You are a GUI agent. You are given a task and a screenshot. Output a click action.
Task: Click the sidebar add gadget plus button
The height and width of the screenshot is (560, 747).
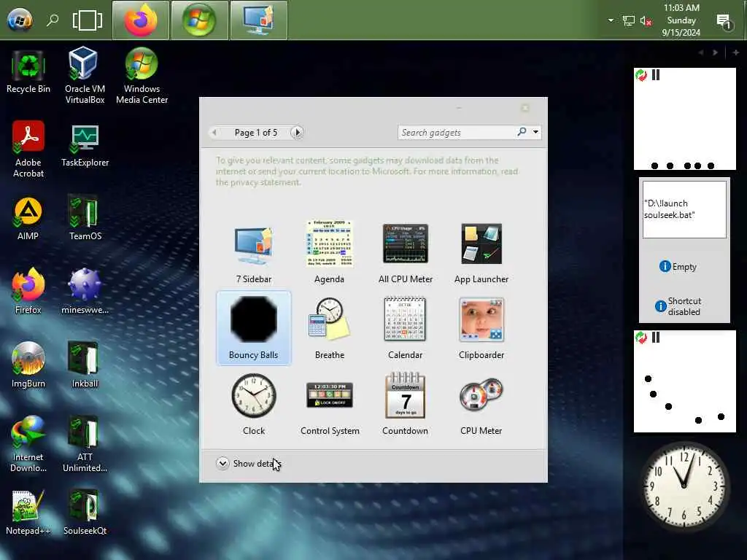[735, 52]
